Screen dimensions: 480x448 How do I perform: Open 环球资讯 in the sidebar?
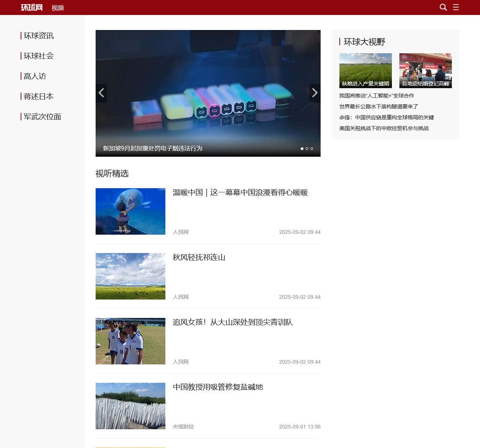39,36
